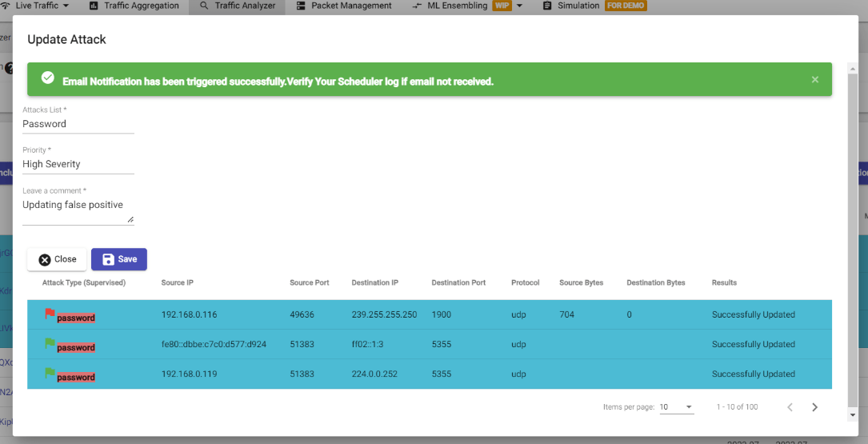Click the Results column header
Screen dimensions: 868x444
pos(724,282)
